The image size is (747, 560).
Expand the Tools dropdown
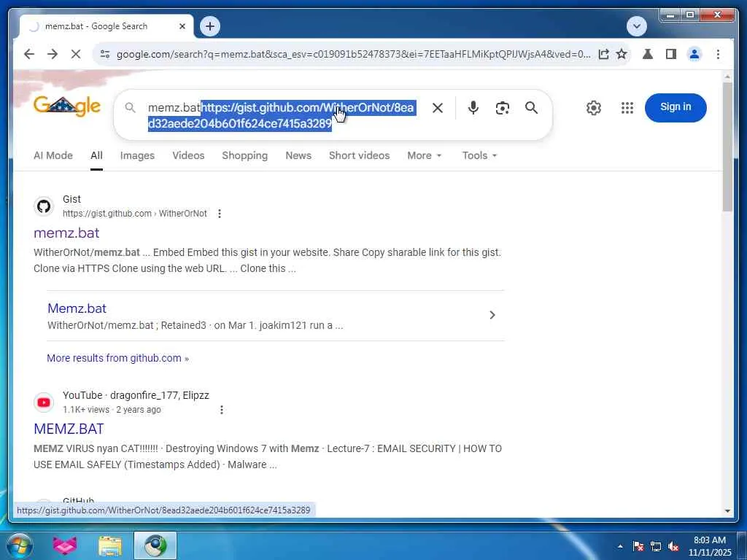[x=479, y=155]
